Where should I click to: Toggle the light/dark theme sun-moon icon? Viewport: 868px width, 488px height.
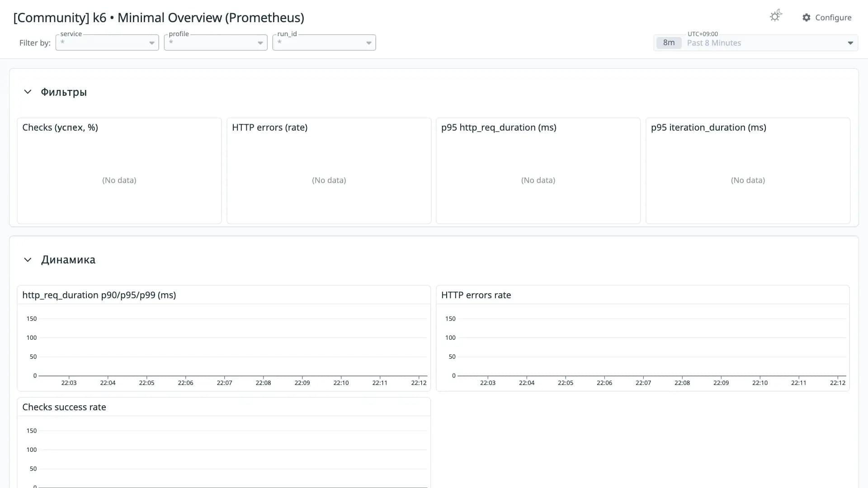(x=776, y=16)
